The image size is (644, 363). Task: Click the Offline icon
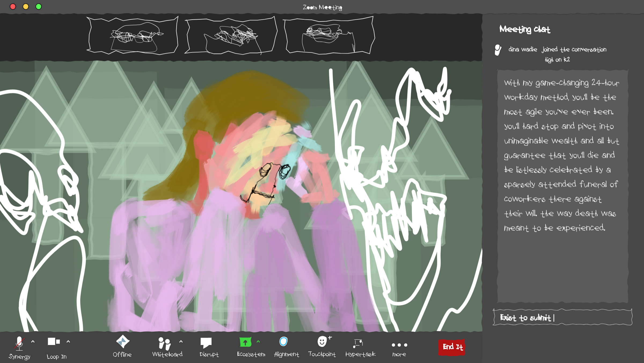click(x=123, y=342)
